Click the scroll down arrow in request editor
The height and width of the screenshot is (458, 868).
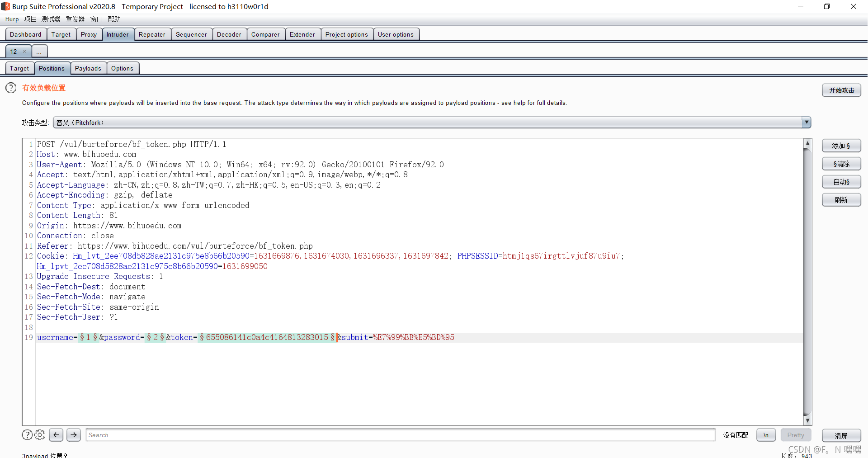point(807,420)
